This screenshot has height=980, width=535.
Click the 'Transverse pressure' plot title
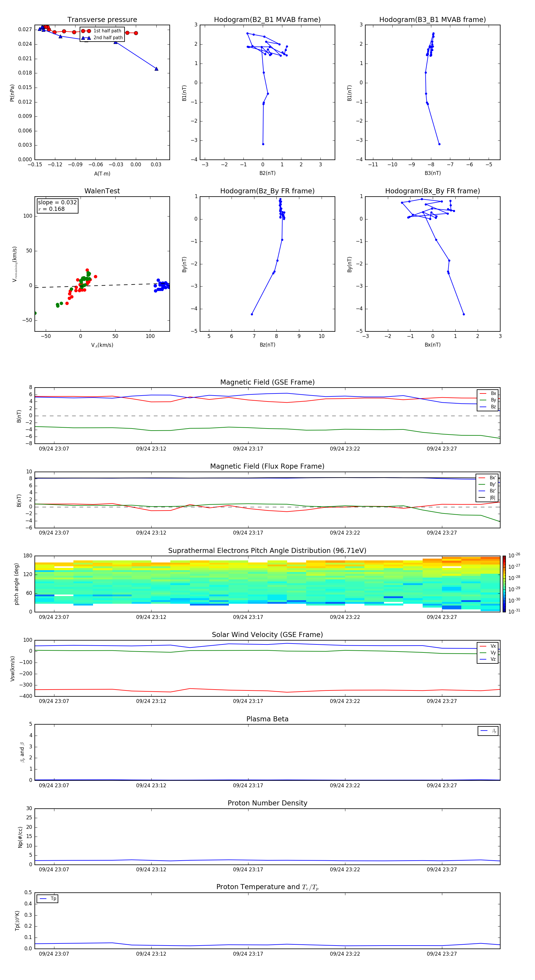coord(102,20)
